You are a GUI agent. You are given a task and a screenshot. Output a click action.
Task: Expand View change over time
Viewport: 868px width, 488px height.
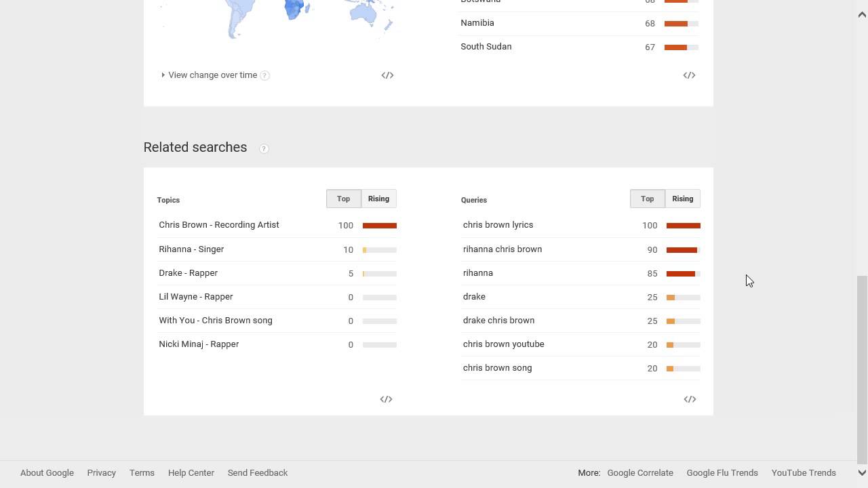coord(209,75)
